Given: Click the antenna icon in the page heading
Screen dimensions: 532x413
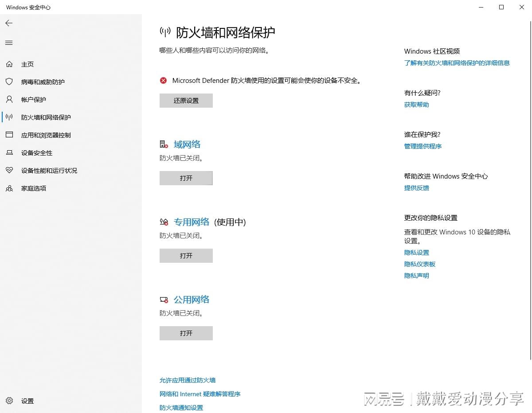Looking at the screenshot, I should [165, 32].
